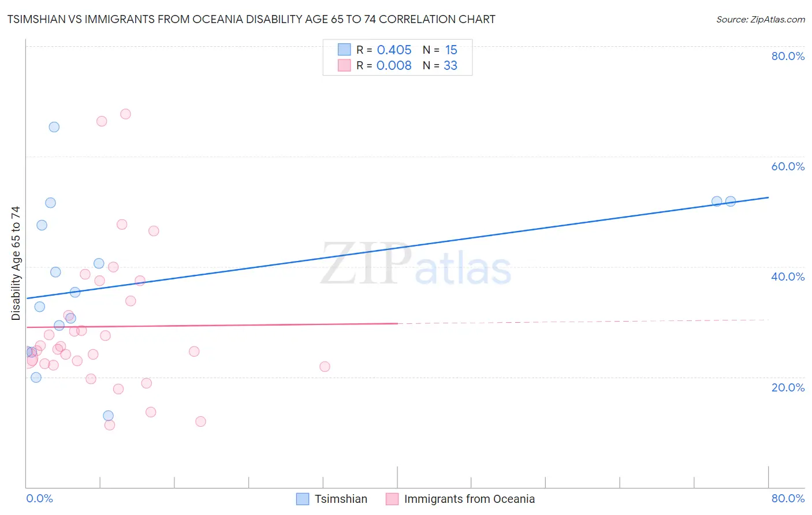Click the pink Immigrants from Oceania legend swatch
This screenshot has width=812, height=515.
392,499
